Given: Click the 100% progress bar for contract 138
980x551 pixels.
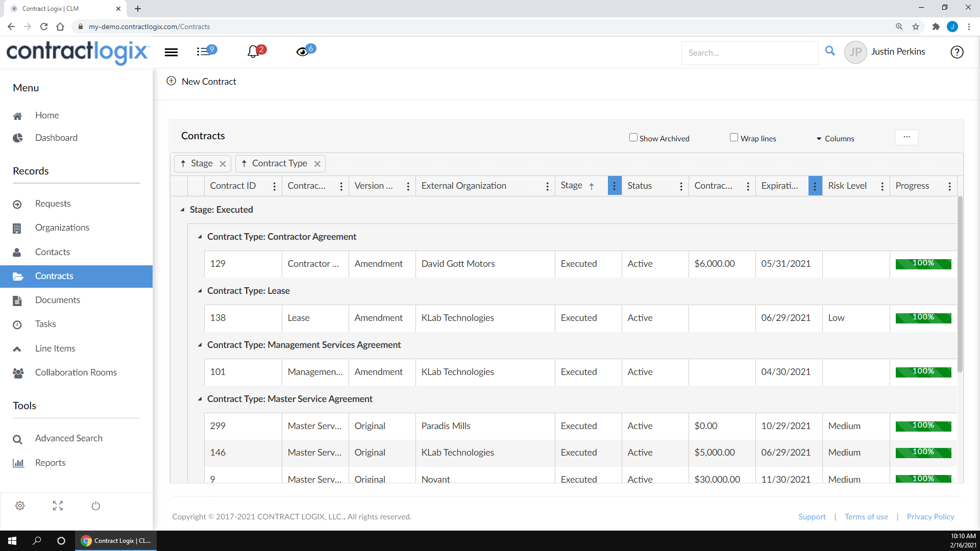Looking at the screenshot, I should click(923, 317).
